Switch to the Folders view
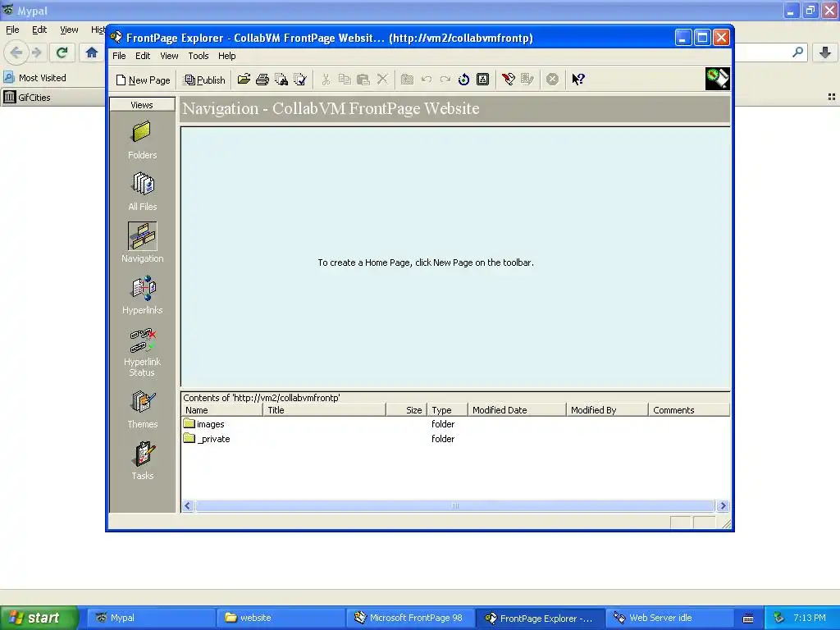This screenshot has width=840, height=630. coord(142,139)
